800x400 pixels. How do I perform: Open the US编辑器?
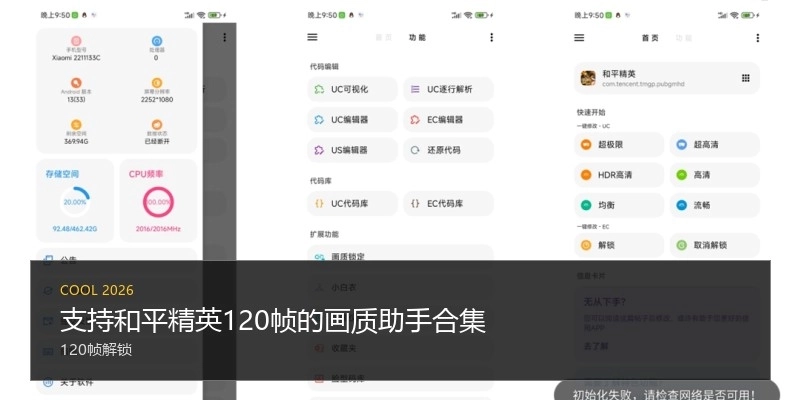click(x=352, y=151)
